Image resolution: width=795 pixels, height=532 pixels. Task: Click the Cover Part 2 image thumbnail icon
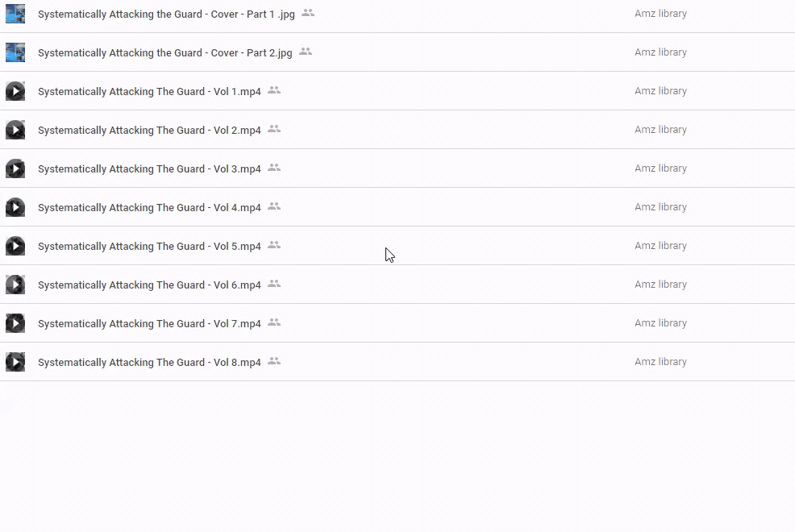click(15, 52)
